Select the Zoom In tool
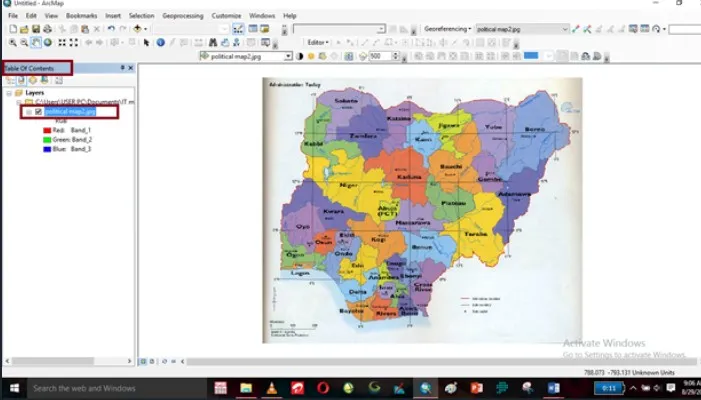701x400 pixels. click(13, 42)
